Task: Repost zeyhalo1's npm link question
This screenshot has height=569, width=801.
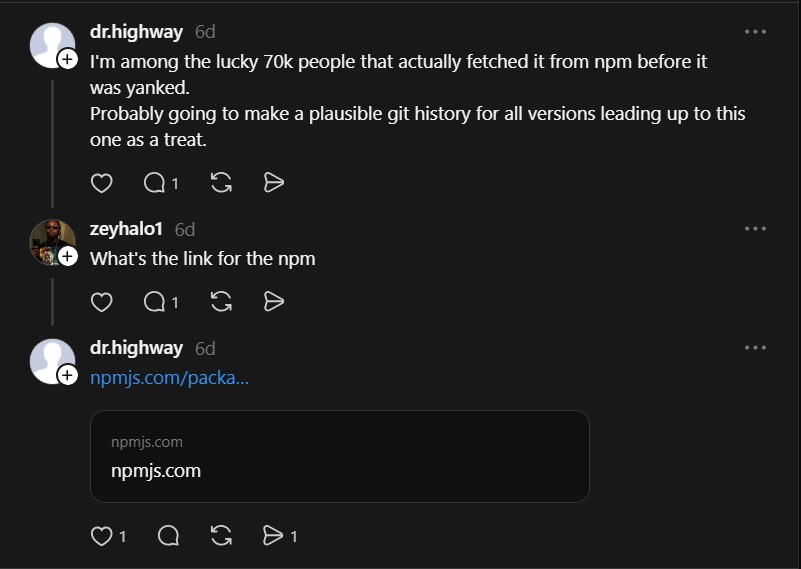Action: click(x=222, y=301)
